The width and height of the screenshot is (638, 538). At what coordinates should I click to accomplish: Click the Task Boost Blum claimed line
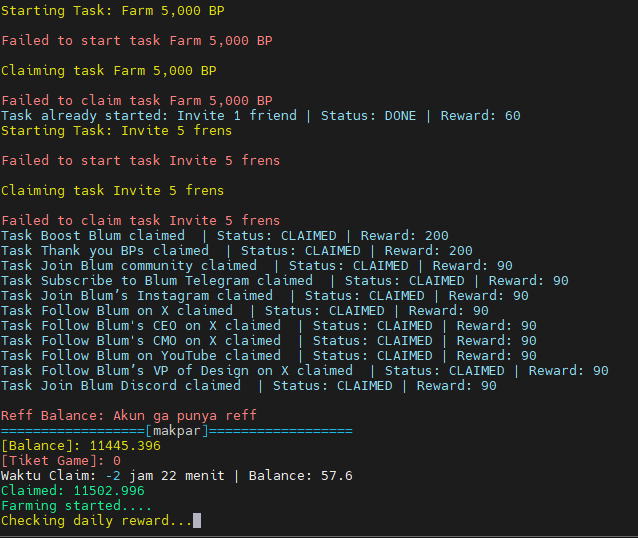[225, 236]
